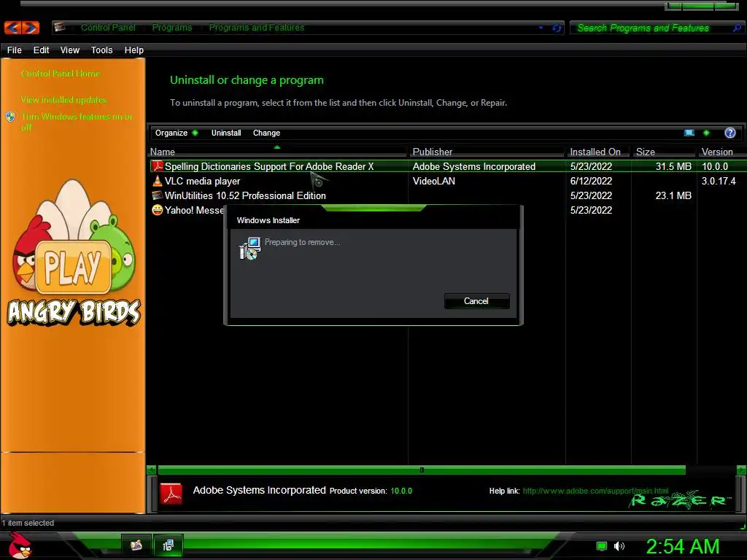Click the Adobe PDF icon in details pane
This screenshot has height=560, width=747.
[x=171, y=494]
